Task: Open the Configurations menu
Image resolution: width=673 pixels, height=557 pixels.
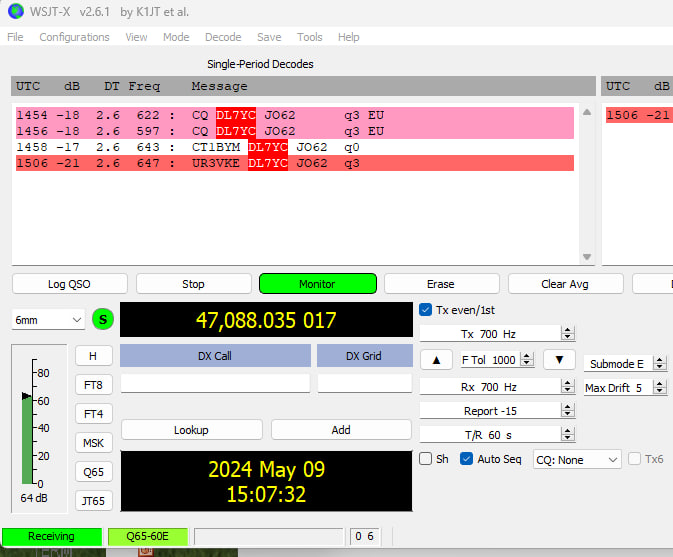Action: click(74, 37)
